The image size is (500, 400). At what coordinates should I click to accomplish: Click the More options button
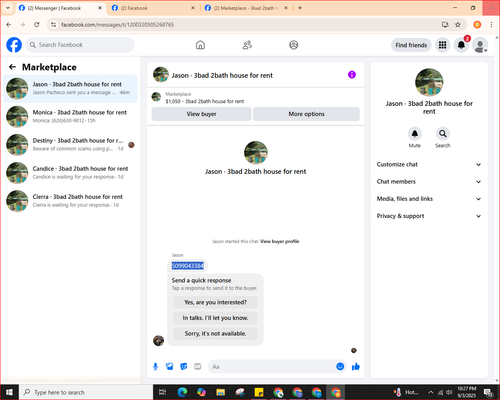(x=306, y=114)
